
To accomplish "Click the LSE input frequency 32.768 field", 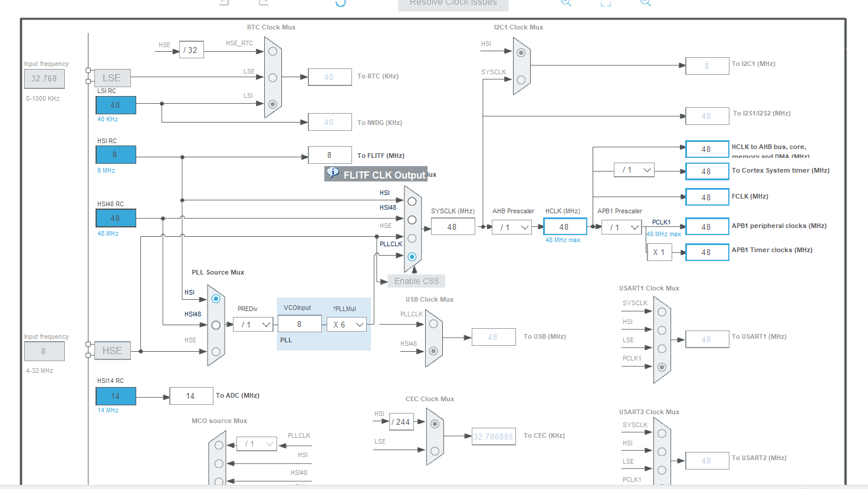I will click(44, 78).
